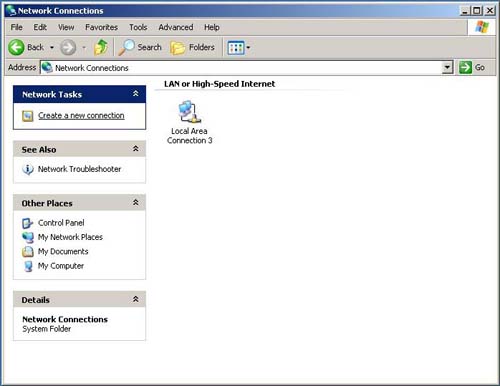Select the Local Area Connection 3 icon
500x386 pixels.
(189, 112)
